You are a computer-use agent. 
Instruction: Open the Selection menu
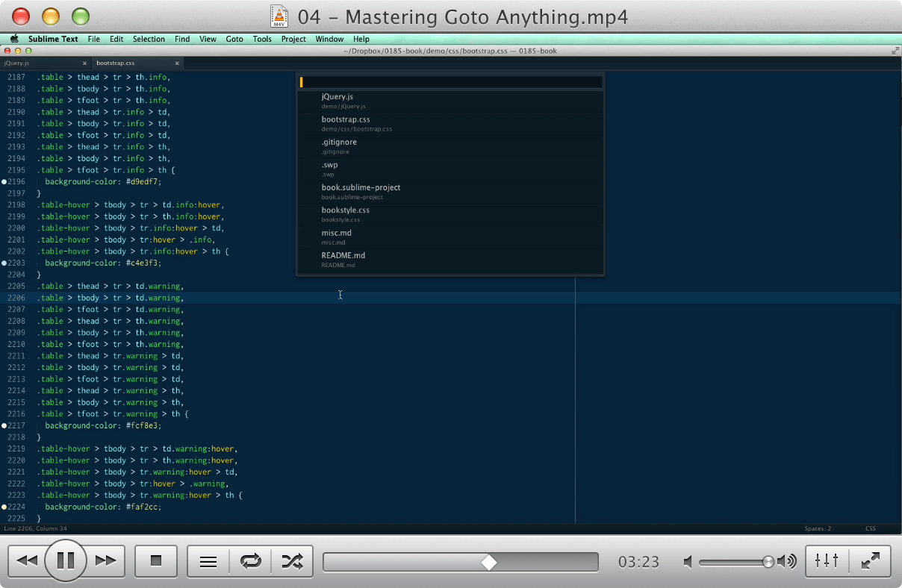(149, 39)
